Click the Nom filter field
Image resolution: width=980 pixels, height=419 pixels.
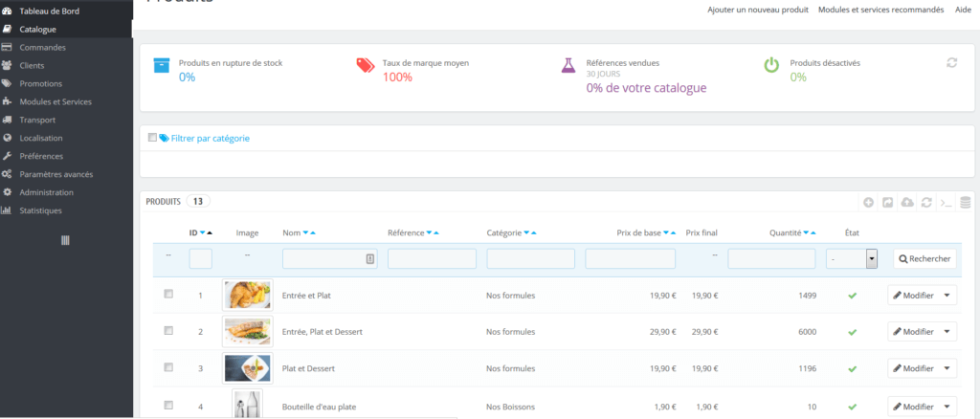point(330,258)
